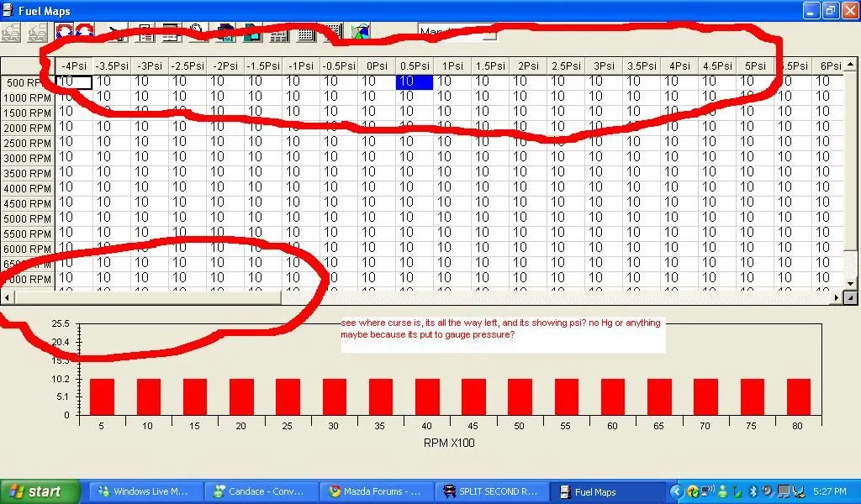
Task: Select the 3000 RPM row header
Action: 28,158
